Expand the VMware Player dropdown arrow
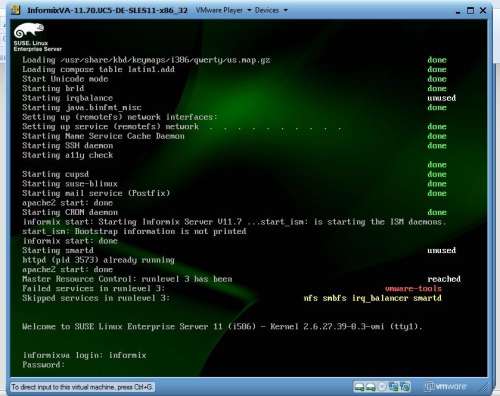Viewport: 500px width, 396px height. pos(249,10)
